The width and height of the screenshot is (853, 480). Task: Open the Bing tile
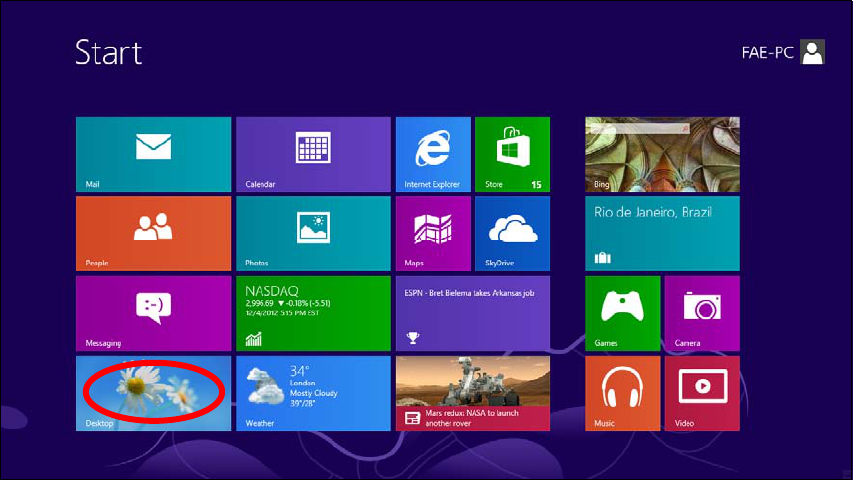pos(662,155)
